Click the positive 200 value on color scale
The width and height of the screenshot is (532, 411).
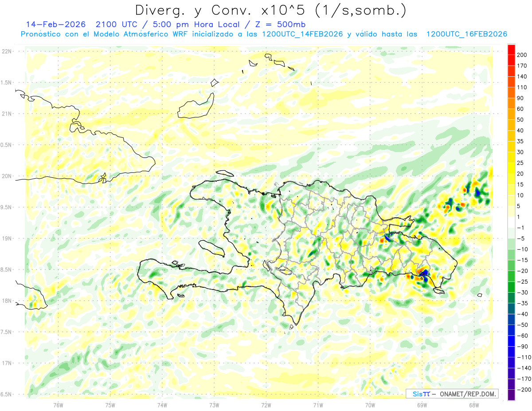pos(522,55)
